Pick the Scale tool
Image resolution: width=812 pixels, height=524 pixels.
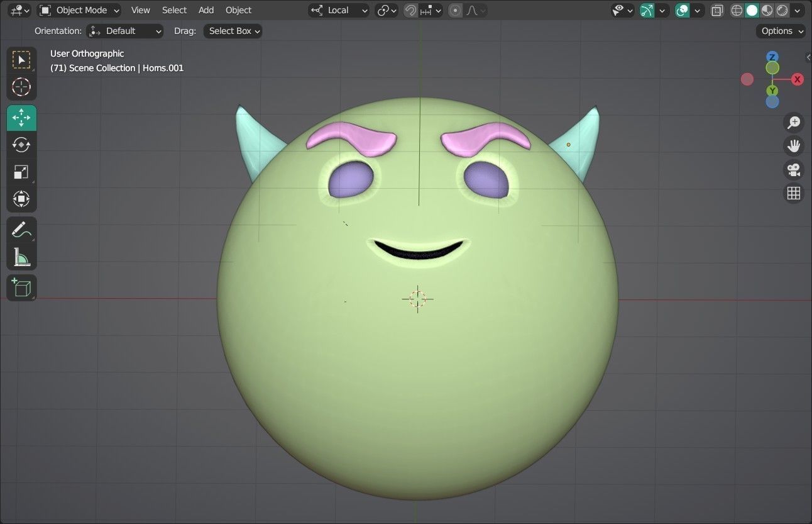[x=21, y=172]
